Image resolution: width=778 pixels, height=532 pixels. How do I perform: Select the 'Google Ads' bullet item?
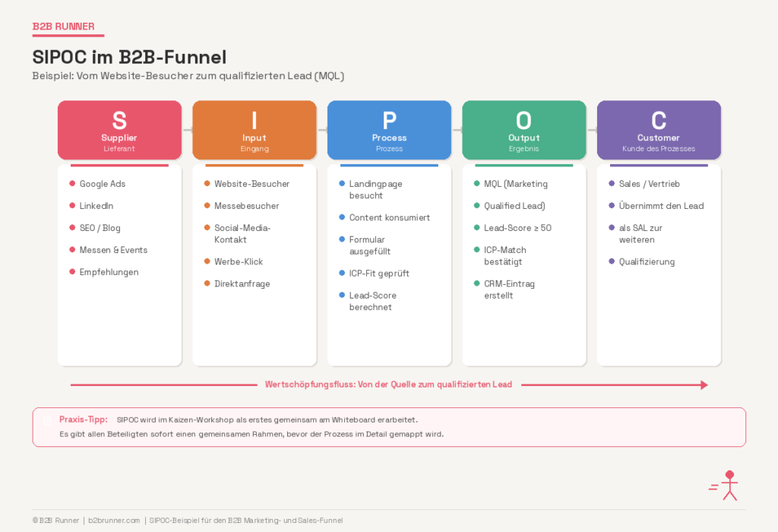[103, 184]
